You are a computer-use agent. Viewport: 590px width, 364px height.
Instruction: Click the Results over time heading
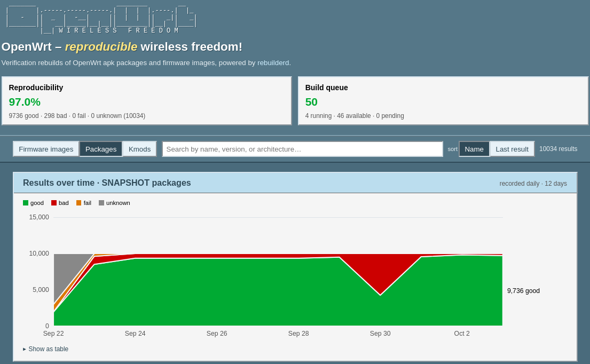click(107, 183)
